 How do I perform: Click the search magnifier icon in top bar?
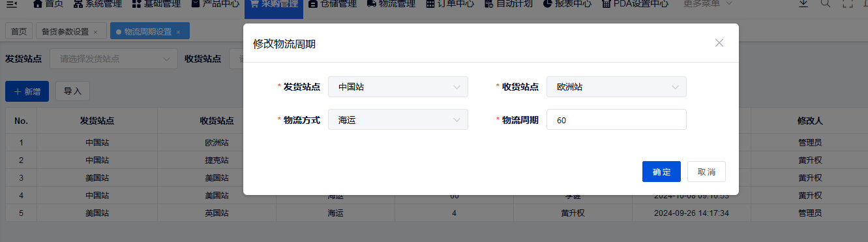(x=825, y=3)
